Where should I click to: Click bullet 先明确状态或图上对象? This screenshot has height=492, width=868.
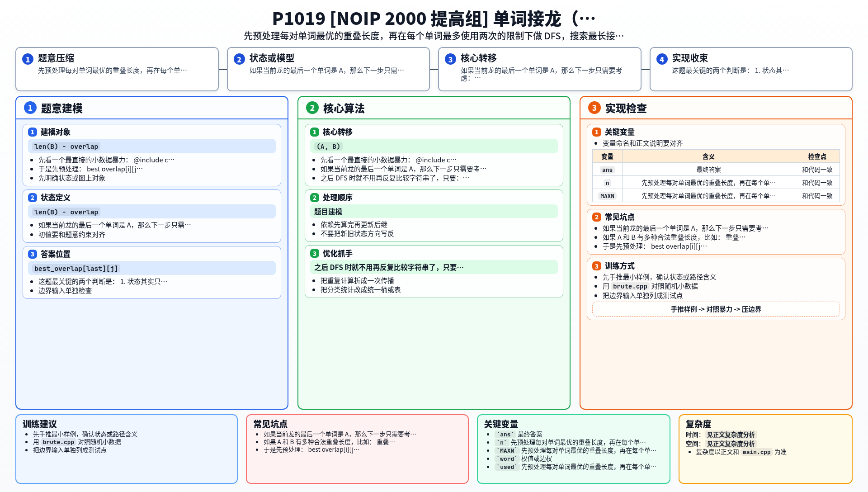pos(72,178)
